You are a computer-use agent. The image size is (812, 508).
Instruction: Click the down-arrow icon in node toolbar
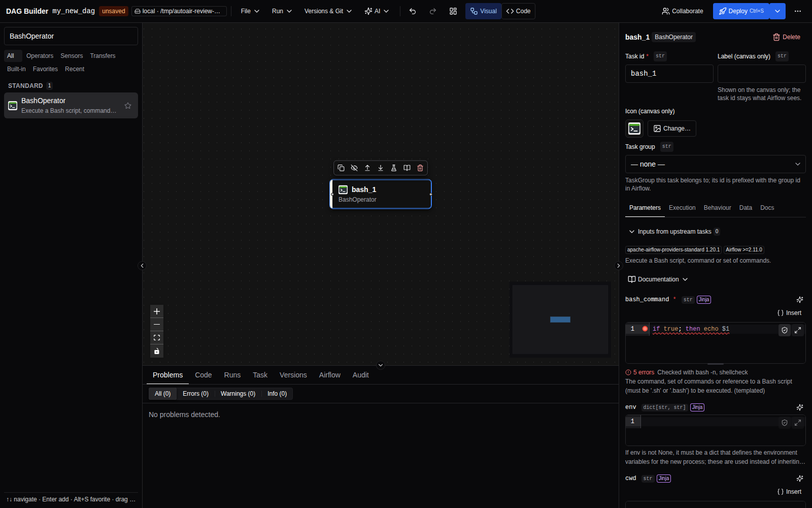point(381,168)
